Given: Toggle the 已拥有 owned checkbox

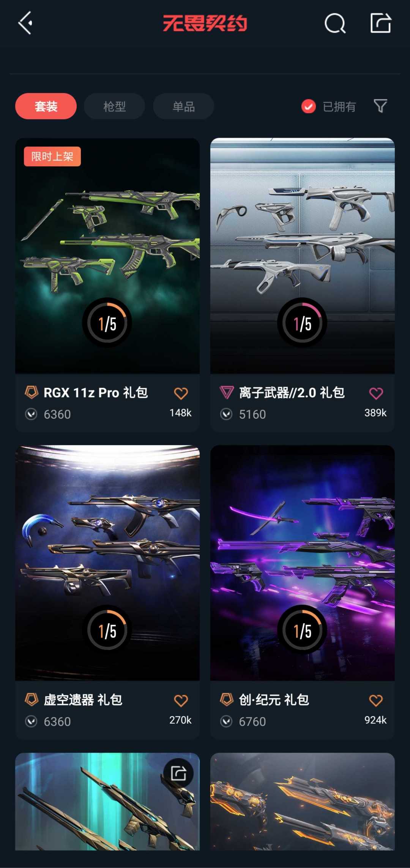Looking at the screenshot, I should [x=308, y=106].
